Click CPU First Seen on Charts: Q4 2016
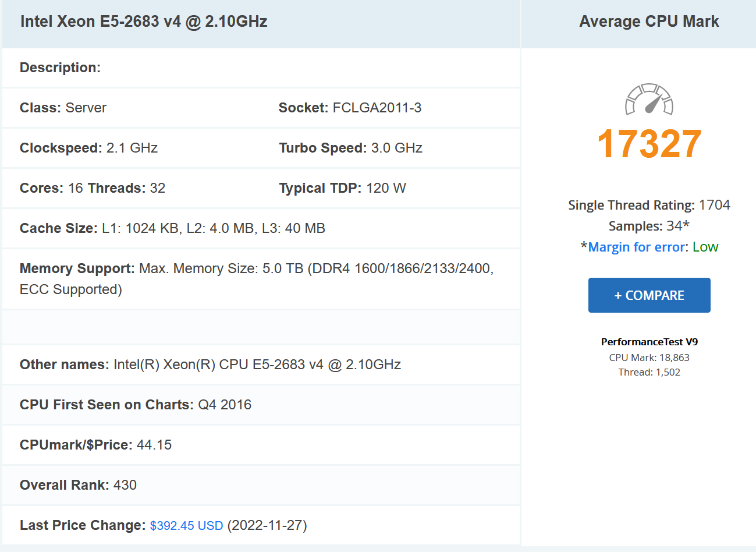Image resolution: width=756 pixels, height=552 pixels. point(136,405)
